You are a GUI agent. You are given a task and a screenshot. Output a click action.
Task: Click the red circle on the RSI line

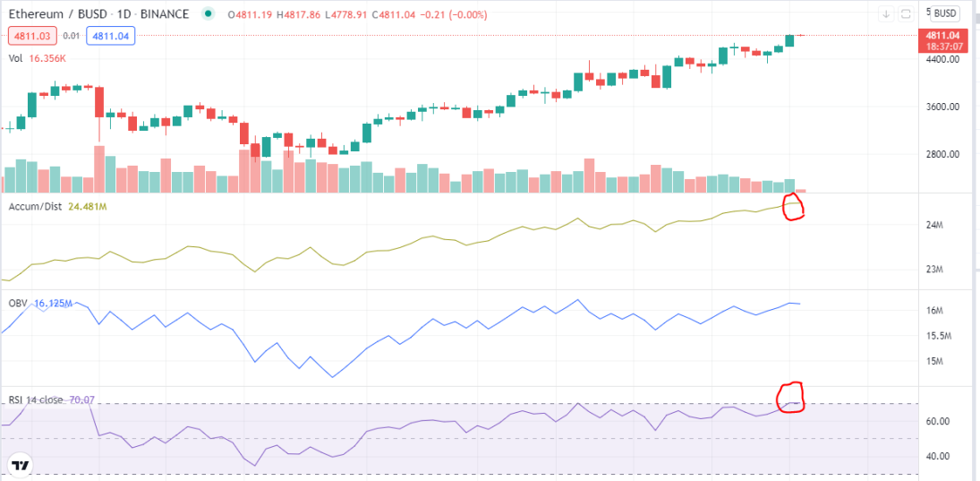(x=790, y=397)
